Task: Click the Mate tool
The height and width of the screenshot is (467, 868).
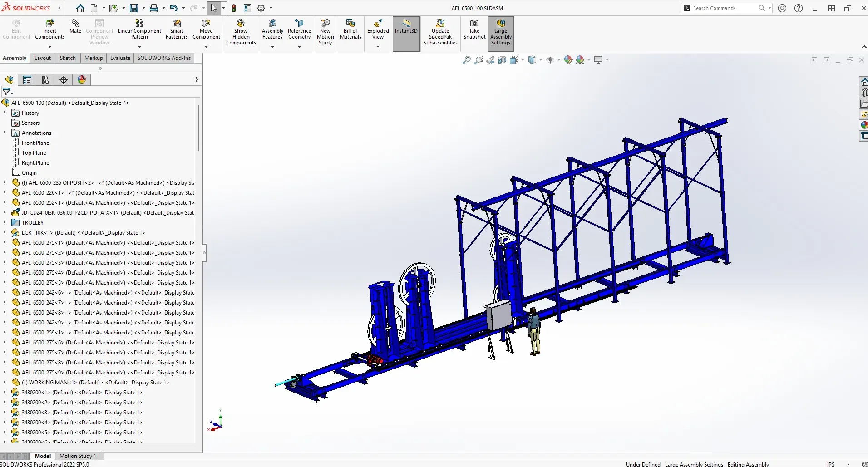Action: (75, 27)
